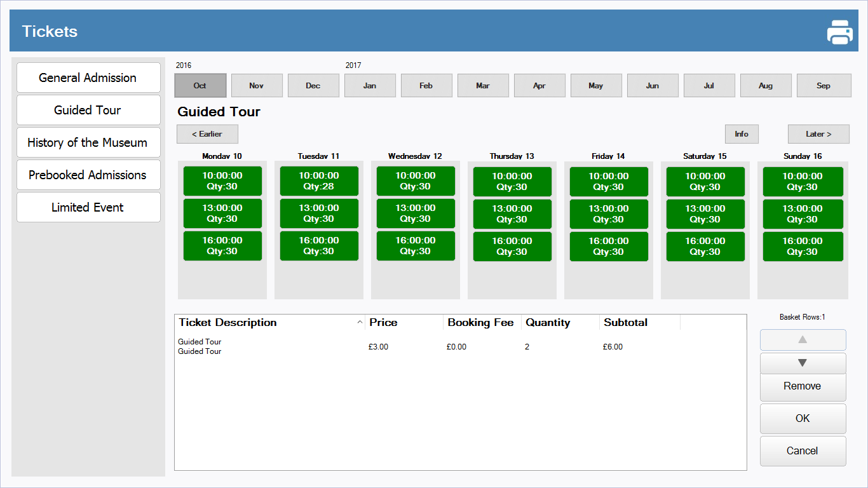
Task: Select the Jan 2017 month tab
Action: pyautogui.click(x=370, y=86)
